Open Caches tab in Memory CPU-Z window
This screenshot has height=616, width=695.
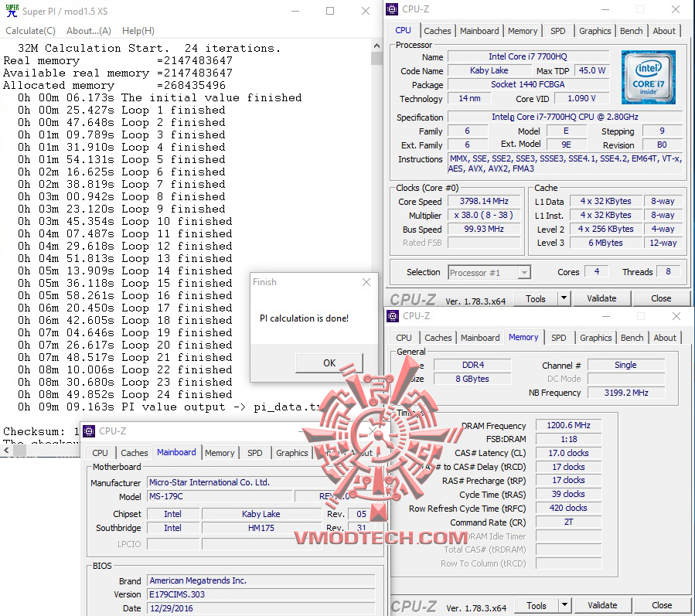point(438,338)
